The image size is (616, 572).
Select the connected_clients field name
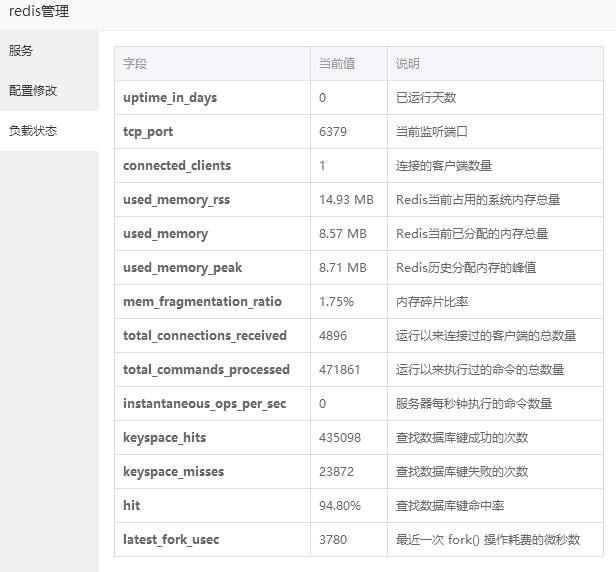coord(177,166)
